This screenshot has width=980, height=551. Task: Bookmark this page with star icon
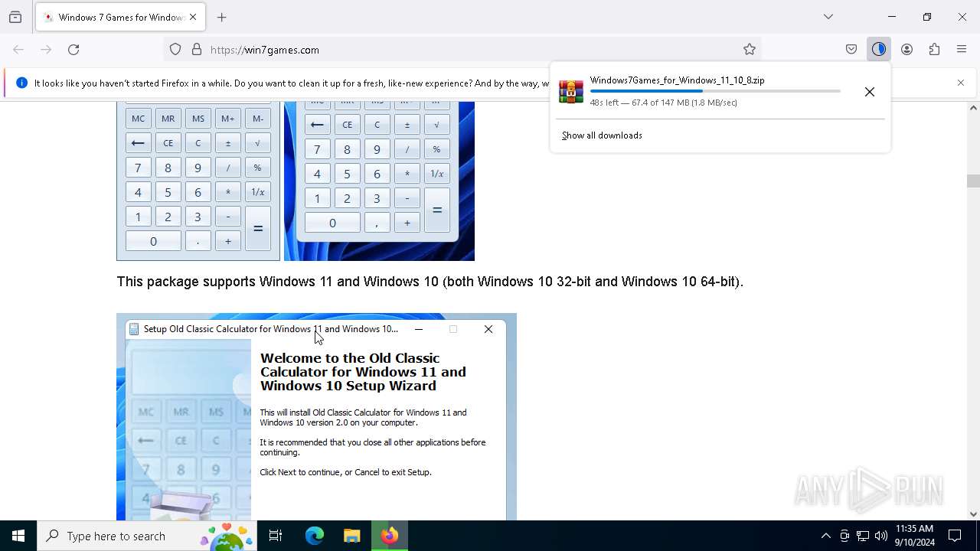coord(750,50)
